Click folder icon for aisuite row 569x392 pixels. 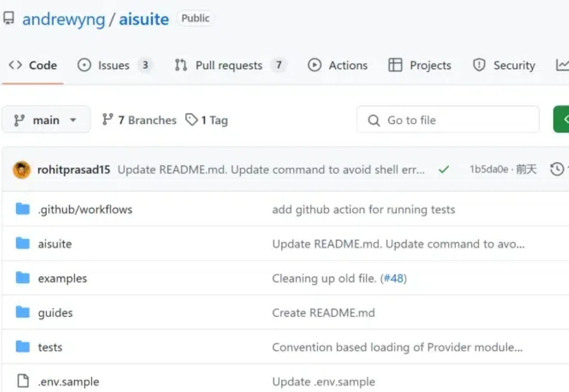tap(23, 243)
